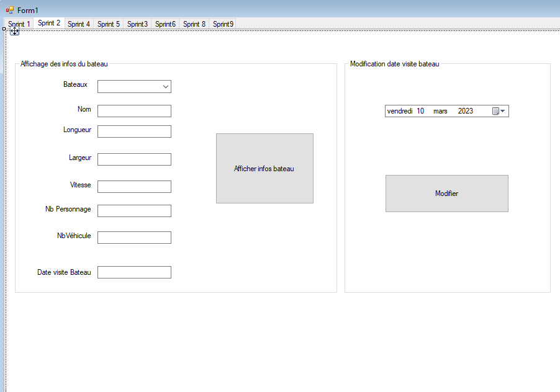Screen dimensions: 560x392
Task: Click into the Vitesse field
Action: (134, 187)
